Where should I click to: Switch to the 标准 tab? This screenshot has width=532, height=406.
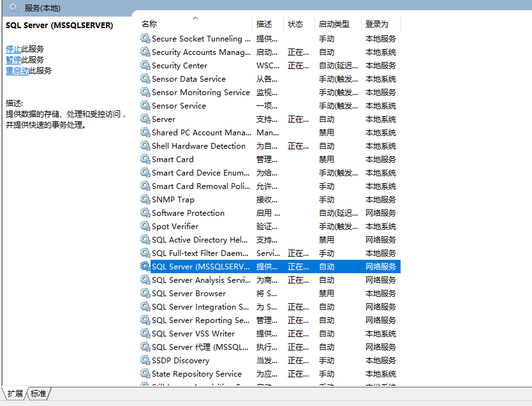pos(38,393)
